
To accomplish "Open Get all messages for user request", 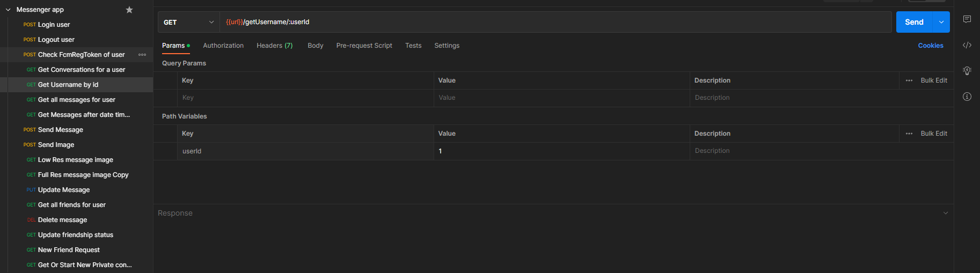I will click(76, 100).
